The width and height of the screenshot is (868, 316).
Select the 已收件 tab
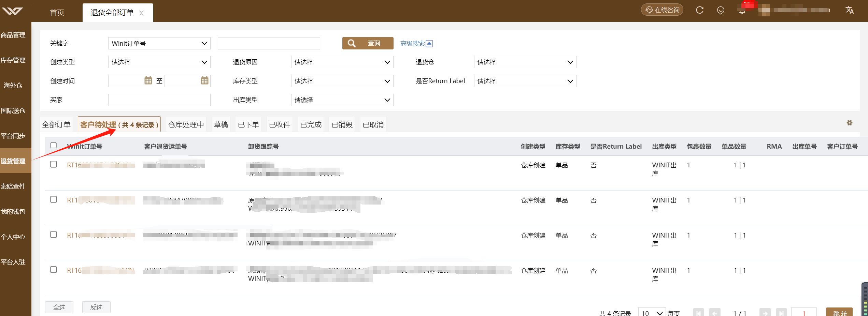click(280, 125)
